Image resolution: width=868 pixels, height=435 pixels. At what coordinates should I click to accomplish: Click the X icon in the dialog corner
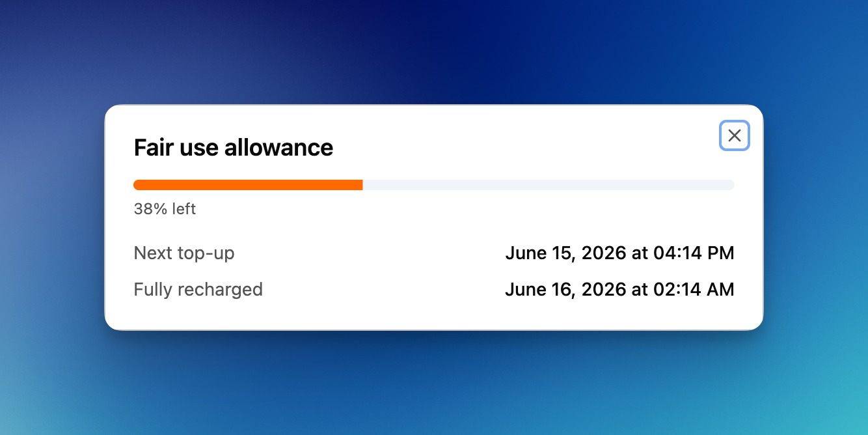[735, 135]
